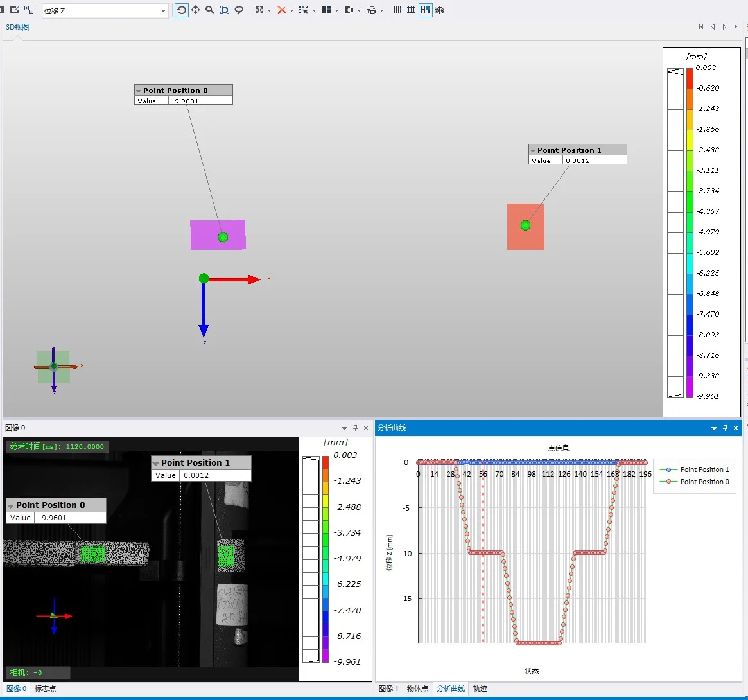This screenshot has width=748, height=700.
Task: Switch to the 标志点 tab
Action: (46, 688)
